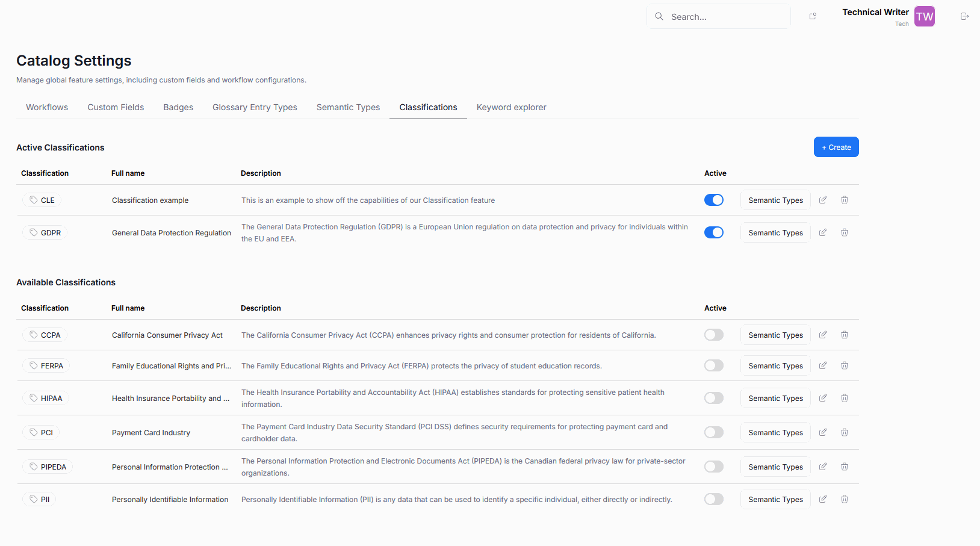Viewport: 980px width, 546px height.
Task: Enable the CCPA classification toggle
Action: 714,335
